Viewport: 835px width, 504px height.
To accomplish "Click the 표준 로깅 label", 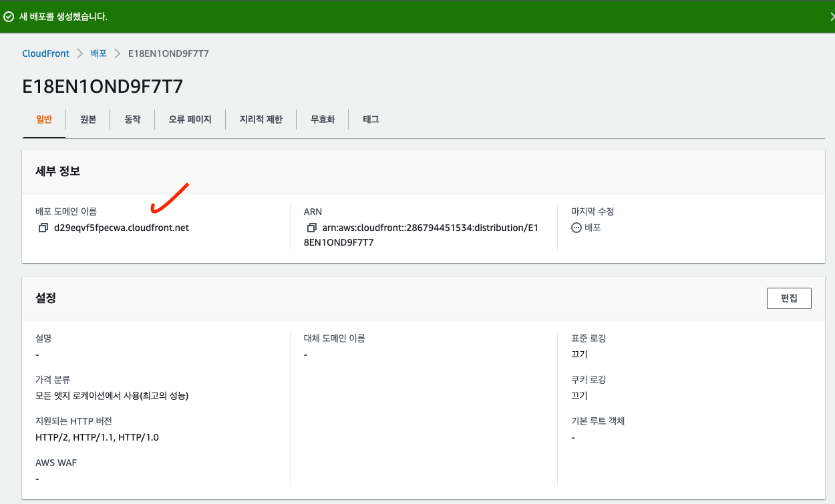I will point(589,338).
